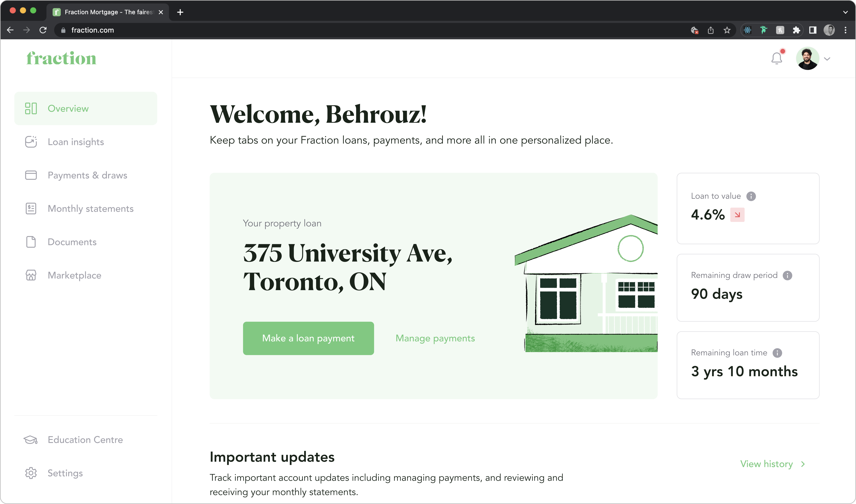Click the Chrome profile avatar
Screen dimensions: 856x504
[829, 30]
